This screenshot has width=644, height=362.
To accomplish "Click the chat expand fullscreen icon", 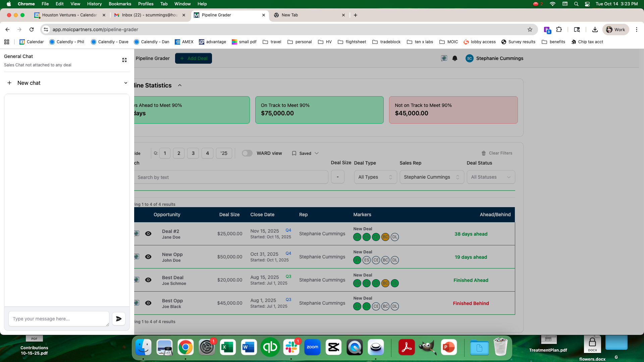I will pyautogui.click(x=124, y=60).
